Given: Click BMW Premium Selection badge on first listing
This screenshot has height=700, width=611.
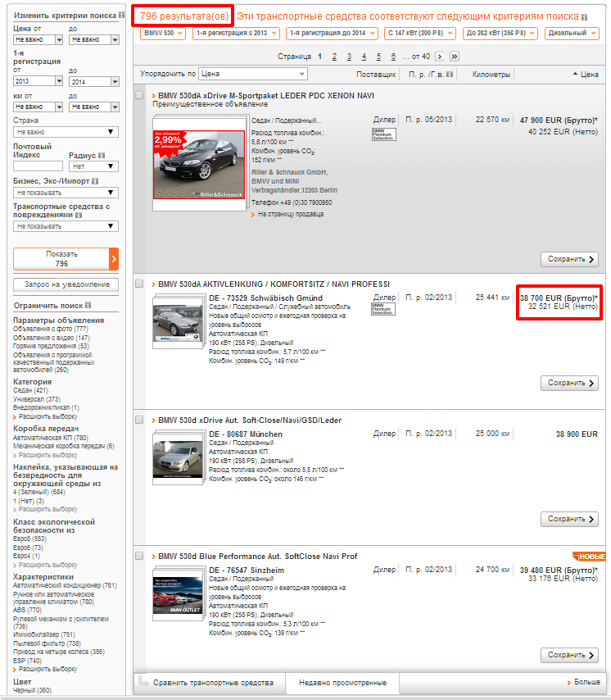Looking at the screenshot, I should (383, 134).
